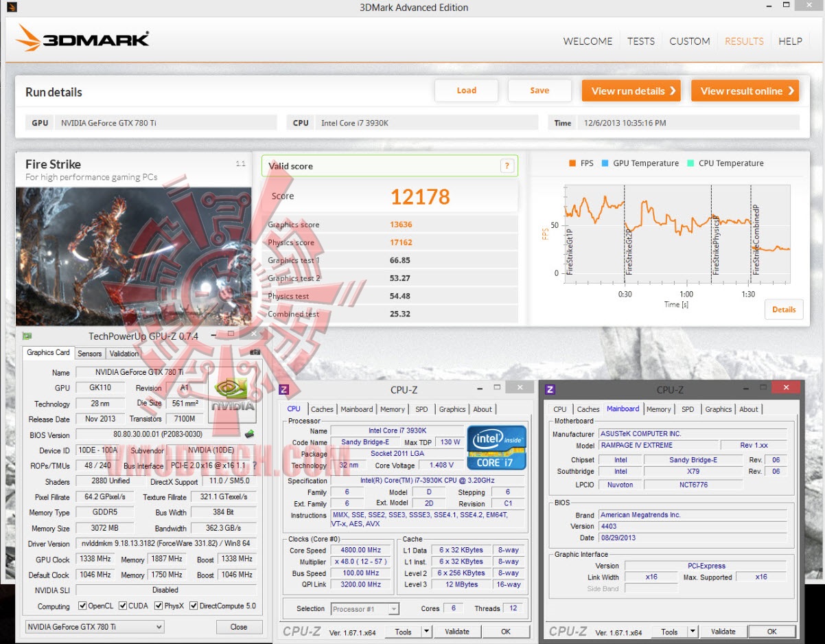Click the NVIDIA logo in GPU-Z
The width and height of the screenshot is (825, 644).
pos(233,394)
